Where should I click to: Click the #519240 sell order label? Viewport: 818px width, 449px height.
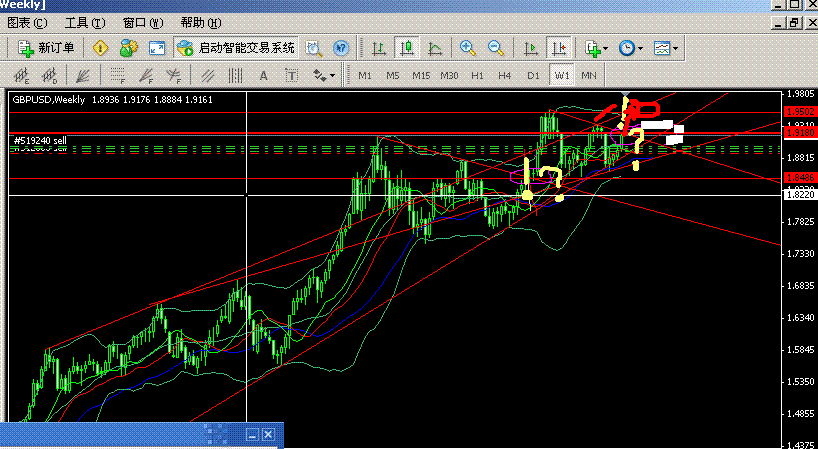pyautogui.click(x=40, y=140)
